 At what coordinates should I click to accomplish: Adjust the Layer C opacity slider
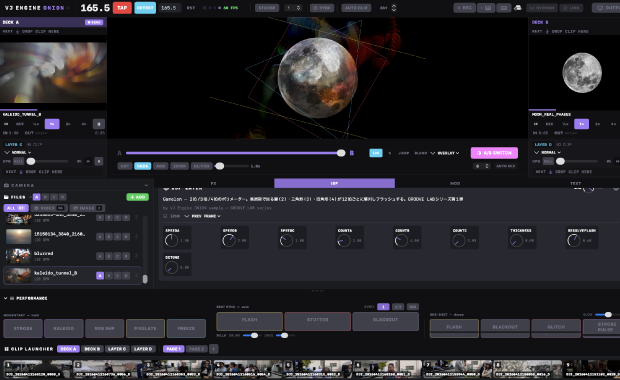point(47,161)
